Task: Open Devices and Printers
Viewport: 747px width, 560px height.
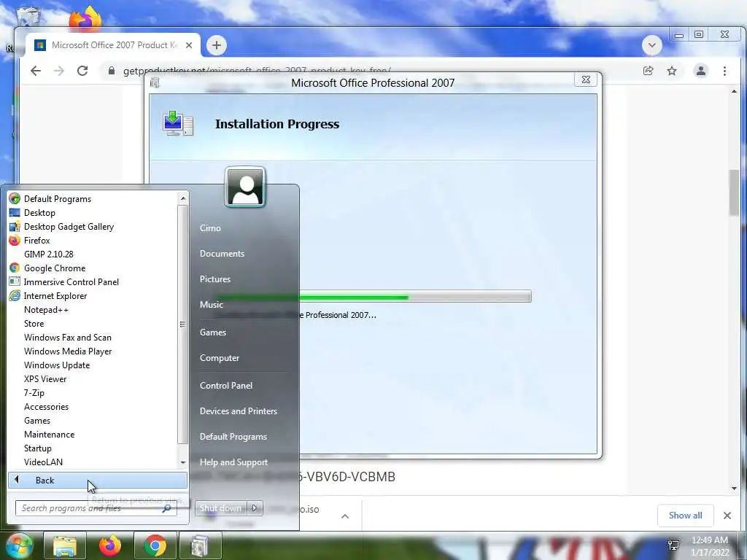Action: click(x=239, y=411)
